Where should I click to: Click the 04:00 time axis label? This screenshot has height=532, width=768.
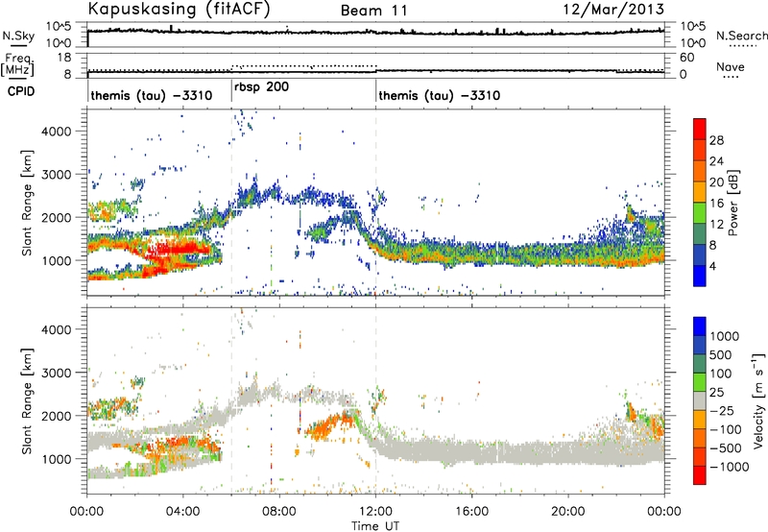[x=183, y=512]
